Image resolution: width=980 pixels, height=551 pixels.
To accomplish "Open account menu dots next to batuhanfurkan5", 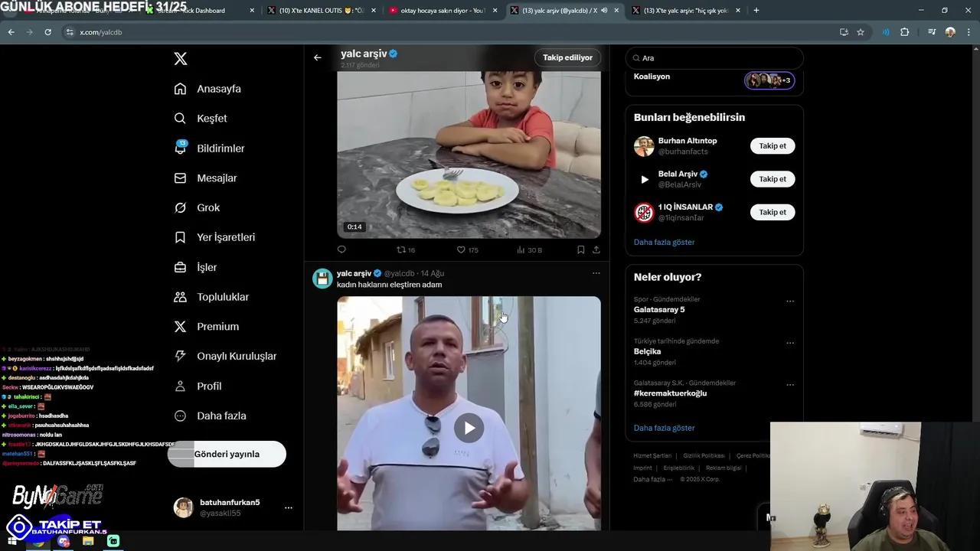I will 289,507.
